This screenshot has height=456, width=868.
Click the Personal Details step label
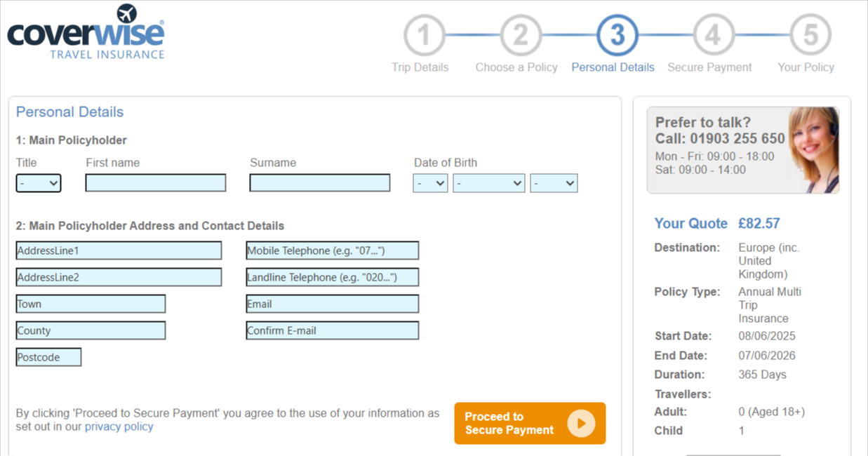tap(613, 67)
